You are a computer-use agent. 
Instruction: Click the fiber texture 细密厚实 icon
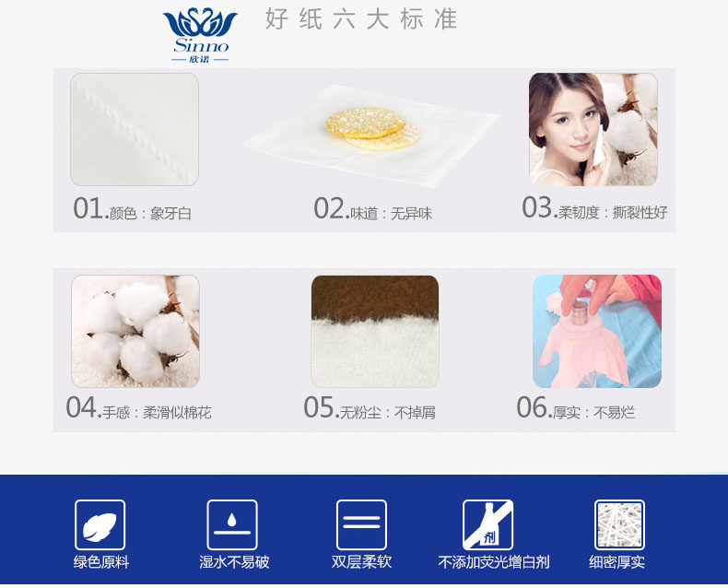[x=619, y=524]
